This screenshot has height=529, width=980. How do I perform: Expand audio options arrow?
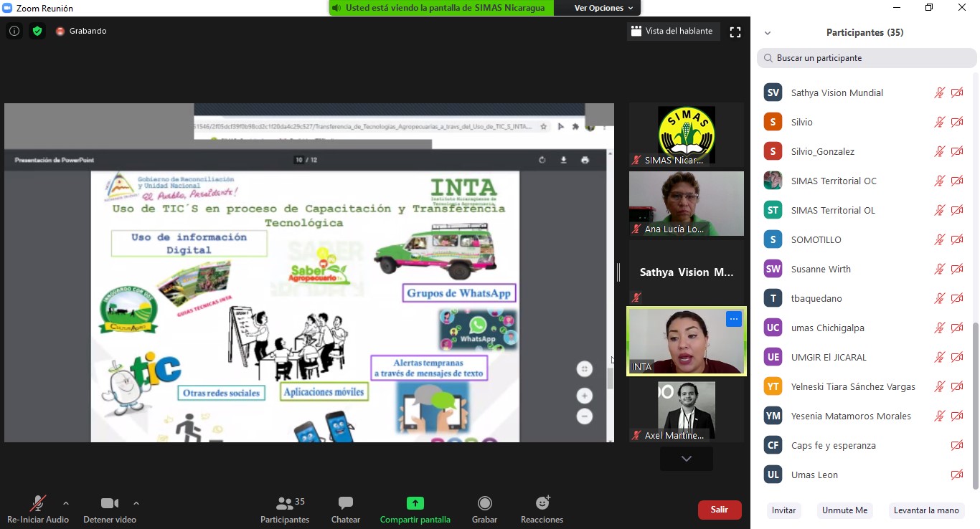point(66,503)
